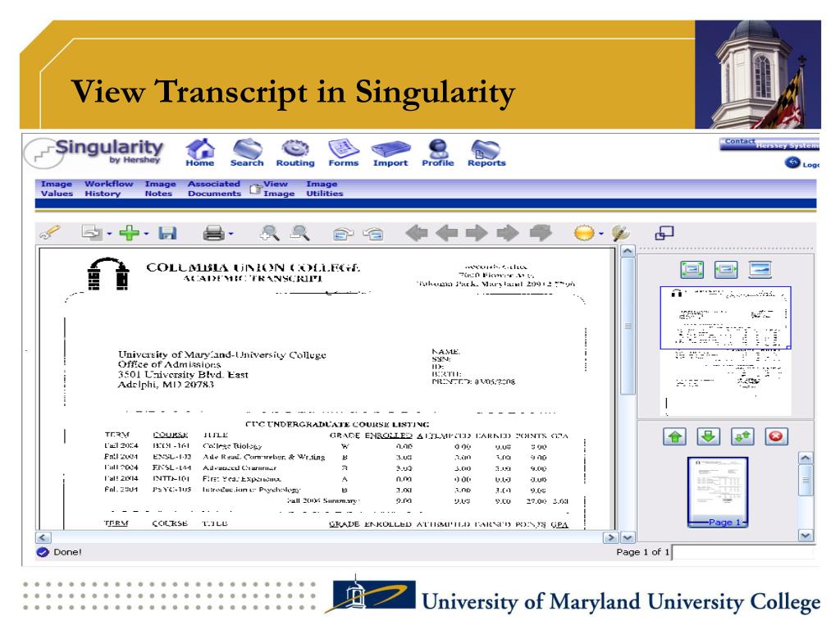
Task: Open the Import scanner icon
Action: pos(390,152)
